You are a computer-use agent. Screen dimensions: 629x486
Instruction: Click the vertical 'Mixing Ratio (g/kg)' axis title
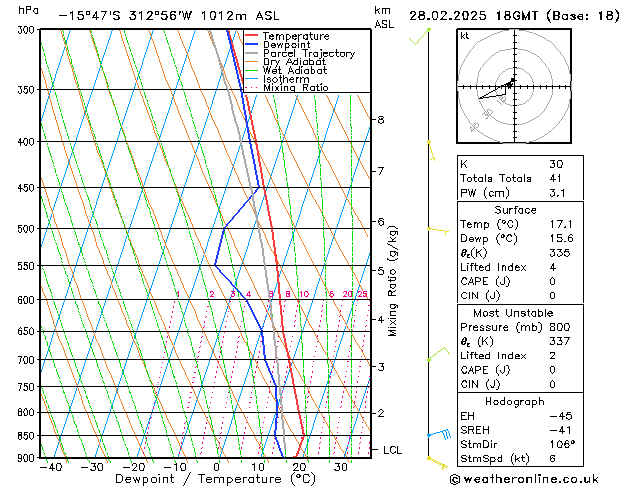392,281
